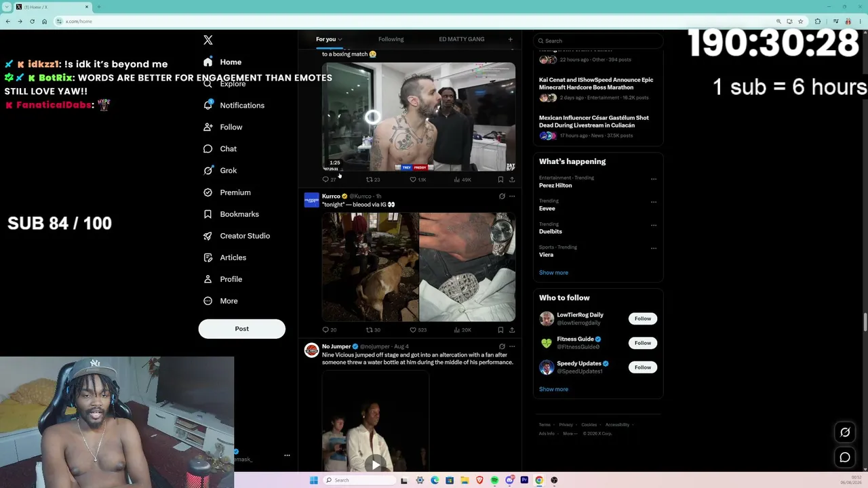The height and width of the screenshot is (488, 868).
Task: Share the boxing match video post
Action: pos(512,180)
